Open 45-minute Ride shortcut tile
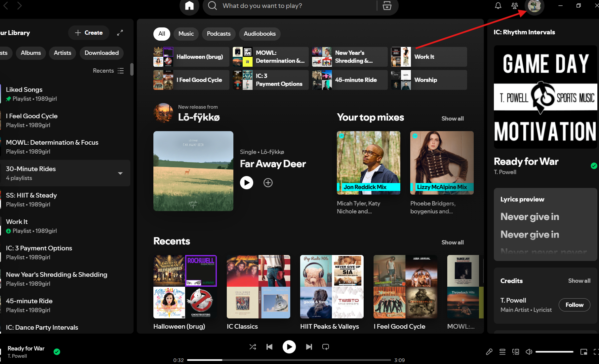599x364 pixels. pos(350,80)
